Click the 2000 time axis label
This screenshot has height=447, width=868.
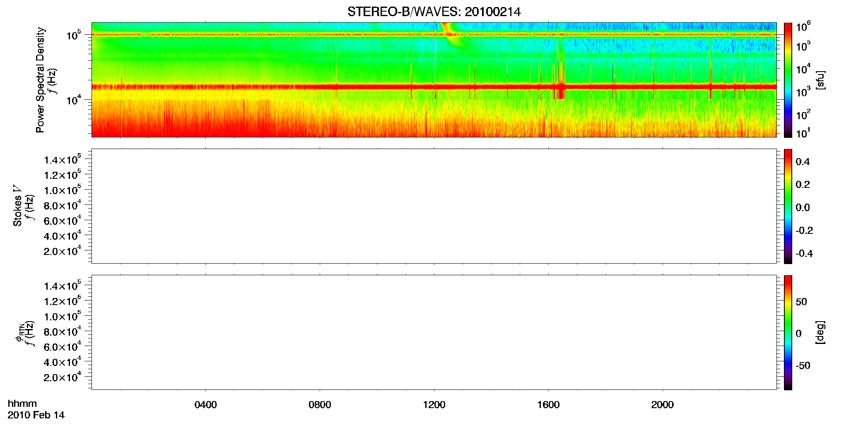click(x=663, y=405)
